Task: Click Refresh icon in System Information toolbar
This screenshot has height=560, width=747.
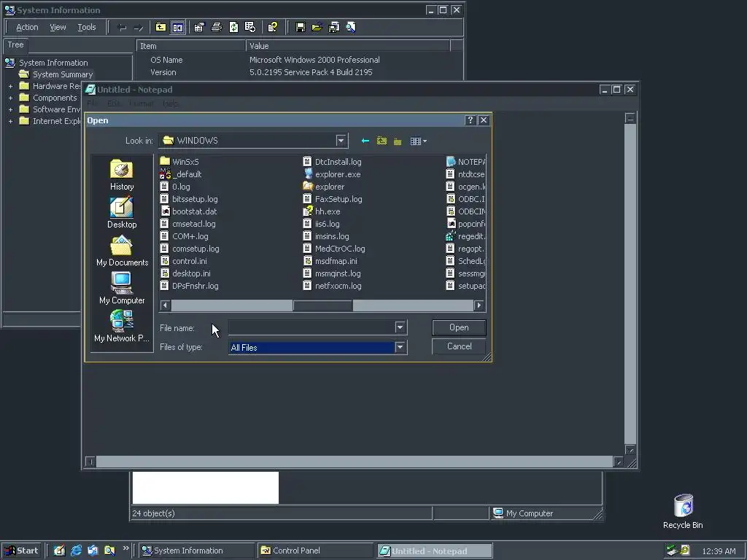Action: pyautogui.click(x=233, y=27)
